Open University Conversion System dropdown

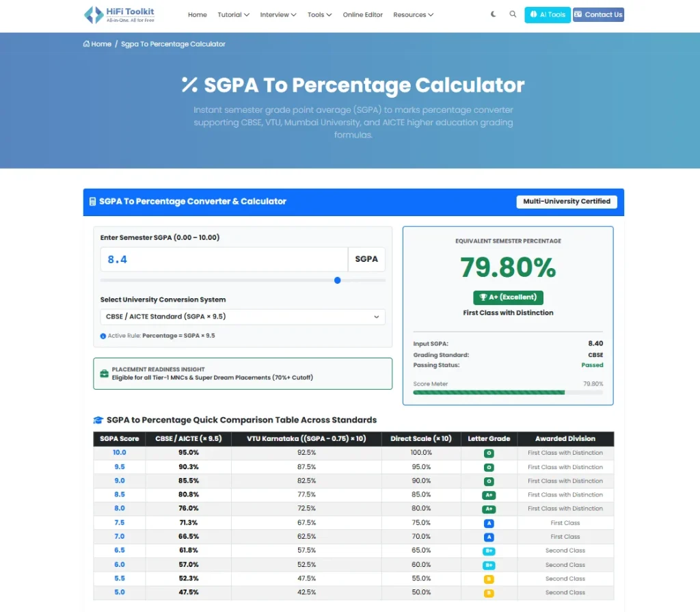[243, 317]
